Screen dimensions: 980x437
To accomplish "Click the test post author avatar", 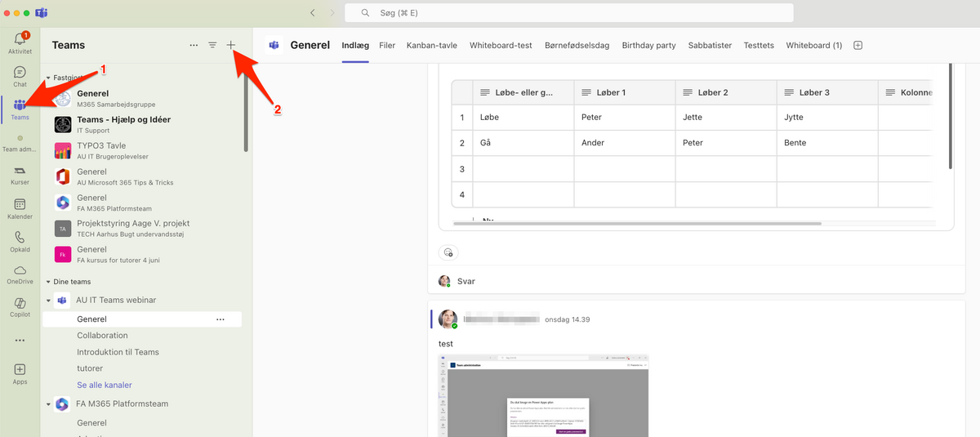I will point(448,319).
